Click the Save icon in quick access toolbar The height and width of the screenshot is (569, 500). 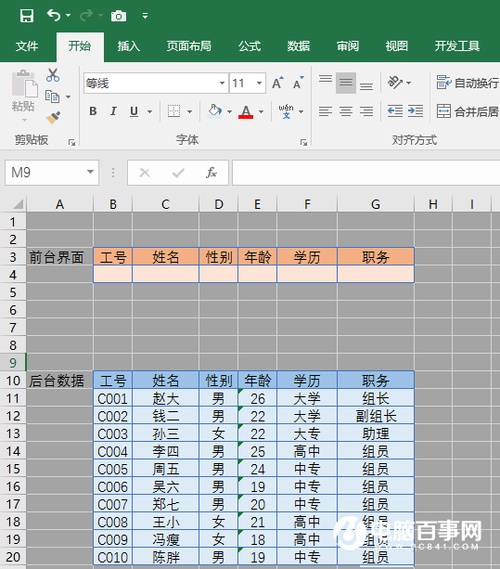pyautogui.click(x=27, y=16)
